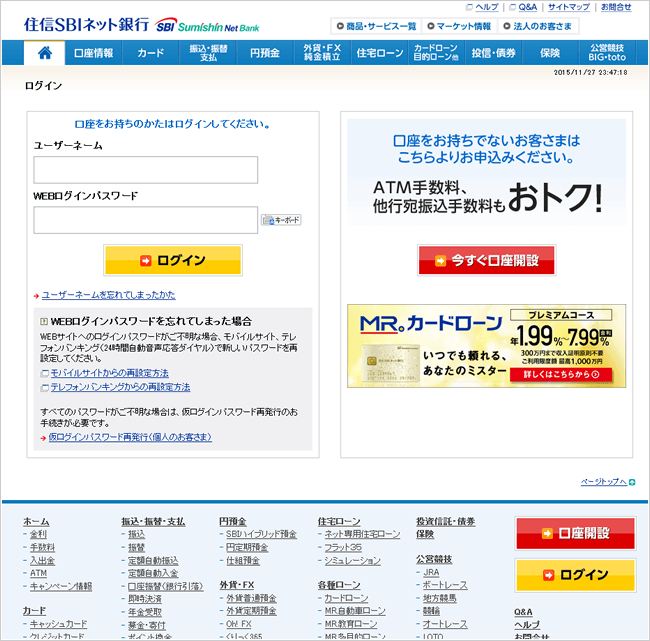Click マーケット情報 button

coord(459,27)
